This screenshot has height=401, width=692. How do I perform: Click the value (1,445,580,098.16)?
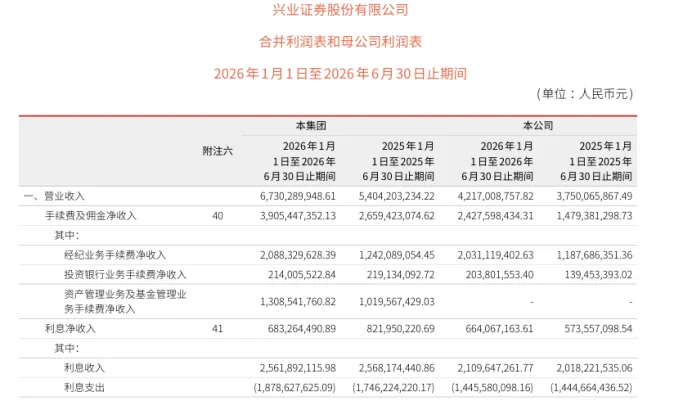[x=493, y=388]
